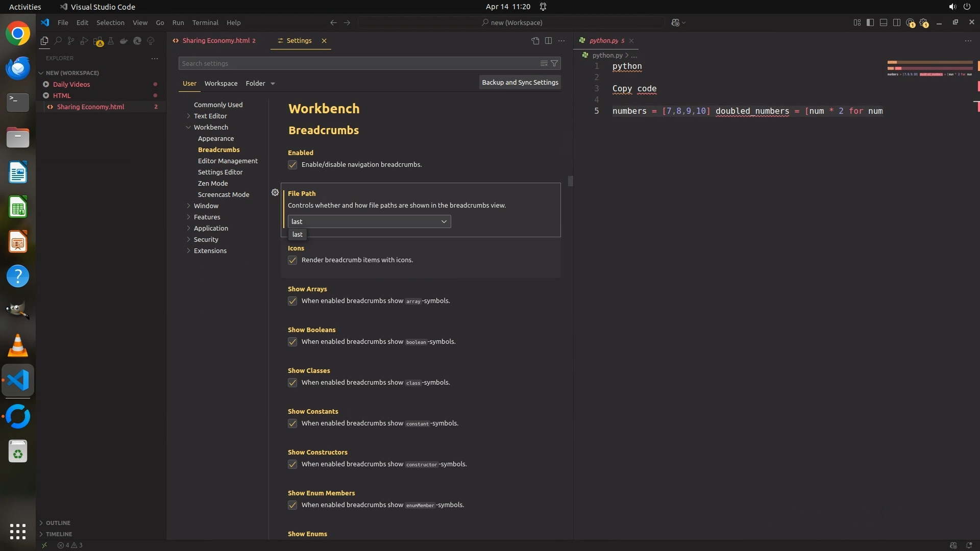Expand the Text Editor settings group
The height and width of the screenshot is (551, 980).
tap(210, 116)
